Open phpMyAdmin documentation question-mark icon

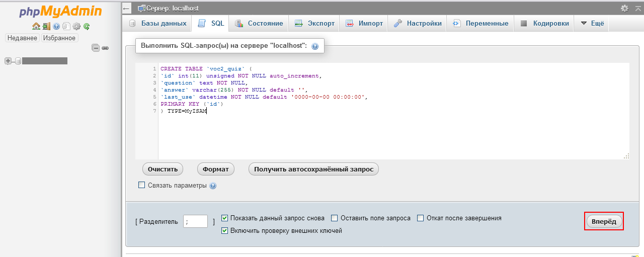56,26
